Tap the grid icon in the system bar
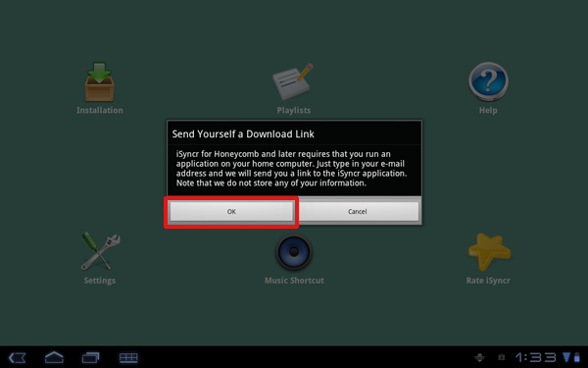The width and height of the screenshot is (588, 368). (x=128, y=357)
